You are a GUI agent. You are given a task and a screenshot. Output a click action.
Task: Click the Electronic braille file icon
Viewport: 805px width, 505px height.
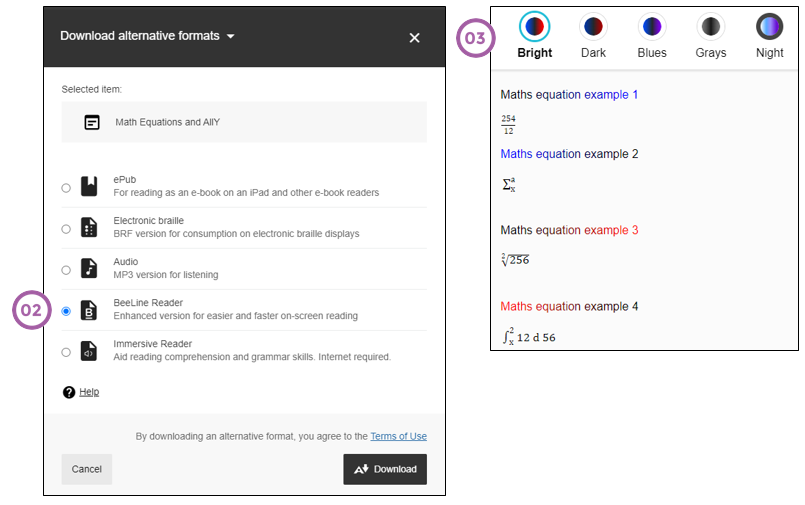[89, 227]
